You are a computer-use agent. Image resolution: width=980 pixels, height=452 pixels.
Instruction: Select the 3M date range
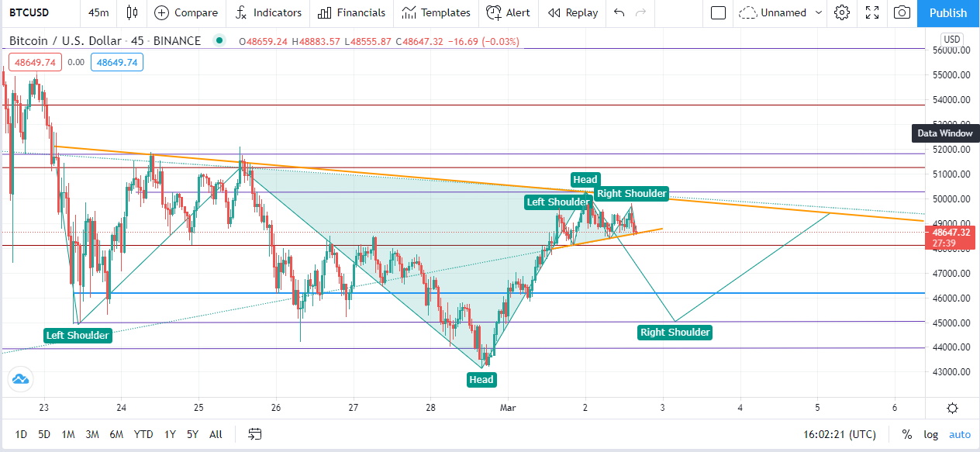(x=92, y=434)
